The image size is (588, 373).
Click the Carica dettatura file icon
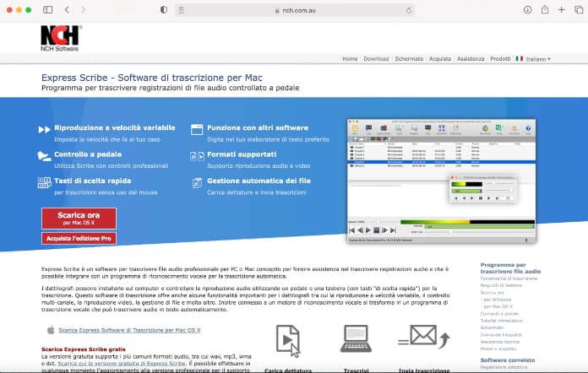(288, 341)
